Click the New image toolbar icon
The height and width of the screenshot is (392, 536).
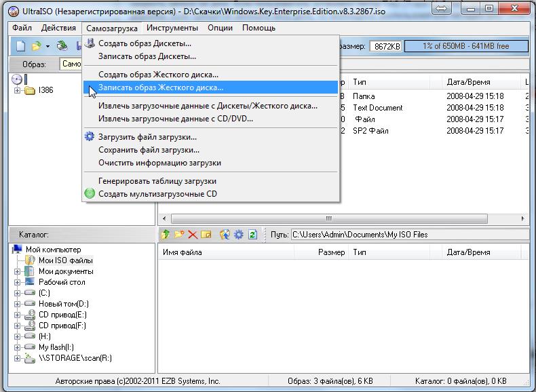[20, 46]
